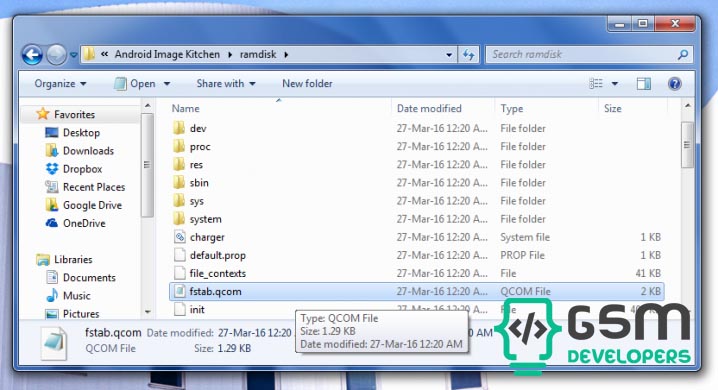Select the charger system file icon
Image resolution: width=718 pixels, height=390 pixels.
(180, 237)
